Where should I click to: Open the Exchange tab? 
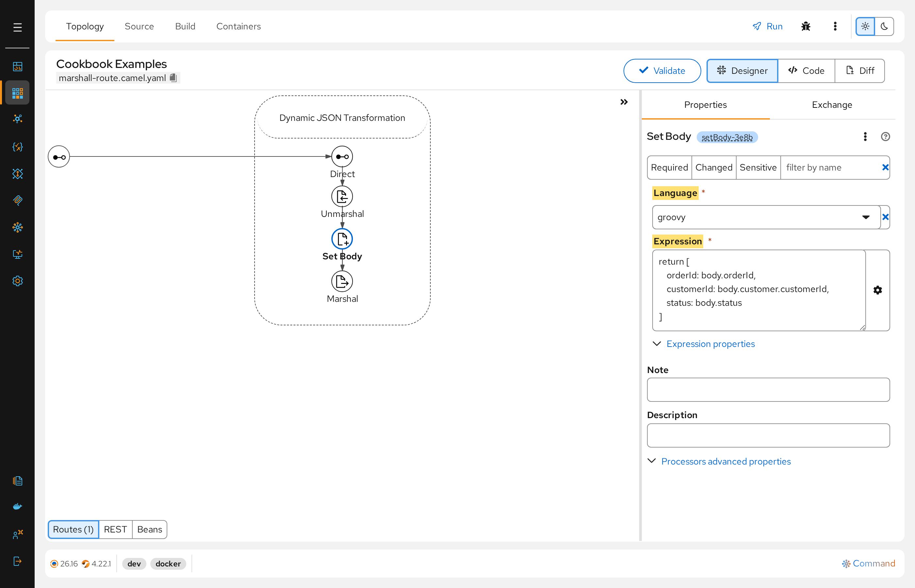click(832, 105)
